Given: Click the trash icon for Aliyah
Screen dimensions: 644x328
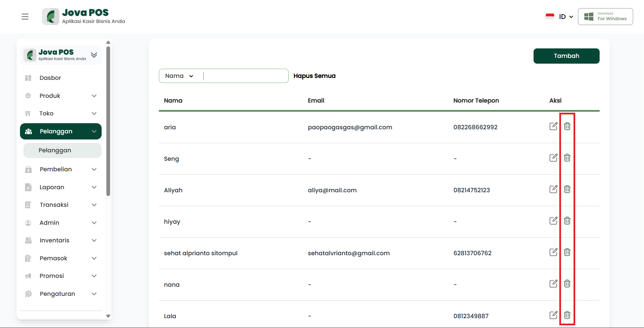Looking at the screenshot, I should point(567,189).
